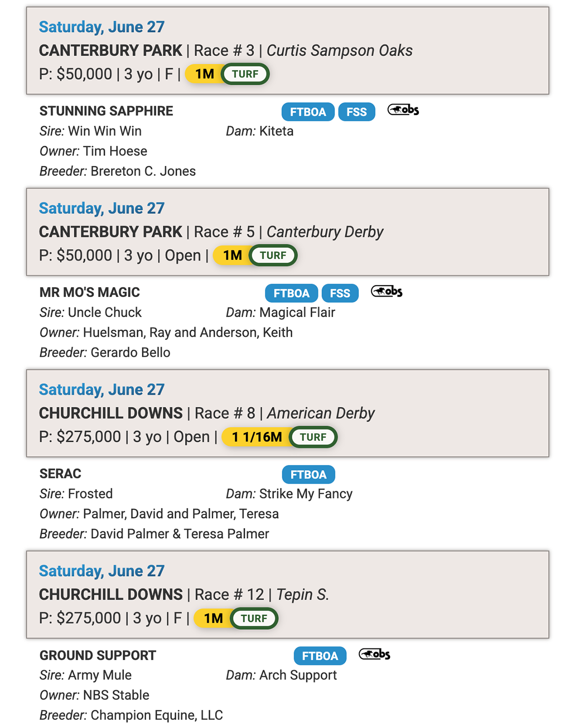Screen dimensions: 575x728
Task: Select the FTBOA badge next to Ground Support
Action: point(320,656)
